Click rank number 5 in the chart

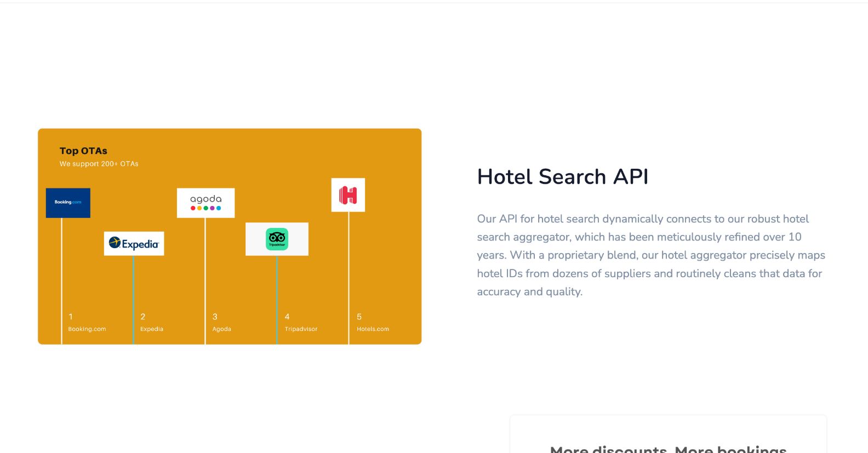(x=359, y=317)
